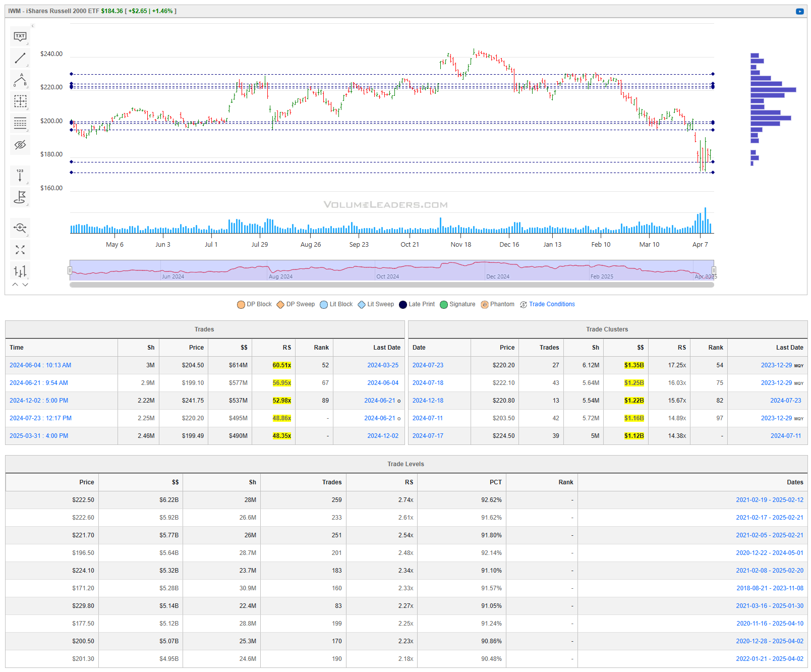Activate the dashed selection move tool

coord(20,101)
